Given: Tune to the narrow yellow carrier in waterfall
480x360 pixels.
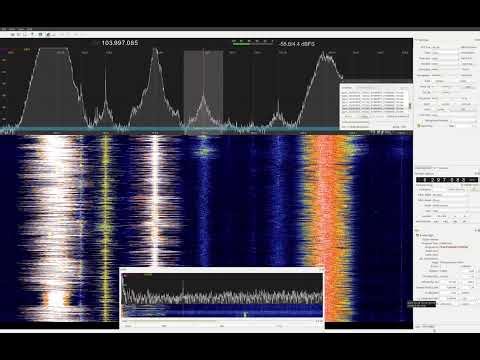Looking at the screenshot, I should (x=106, y=227).
